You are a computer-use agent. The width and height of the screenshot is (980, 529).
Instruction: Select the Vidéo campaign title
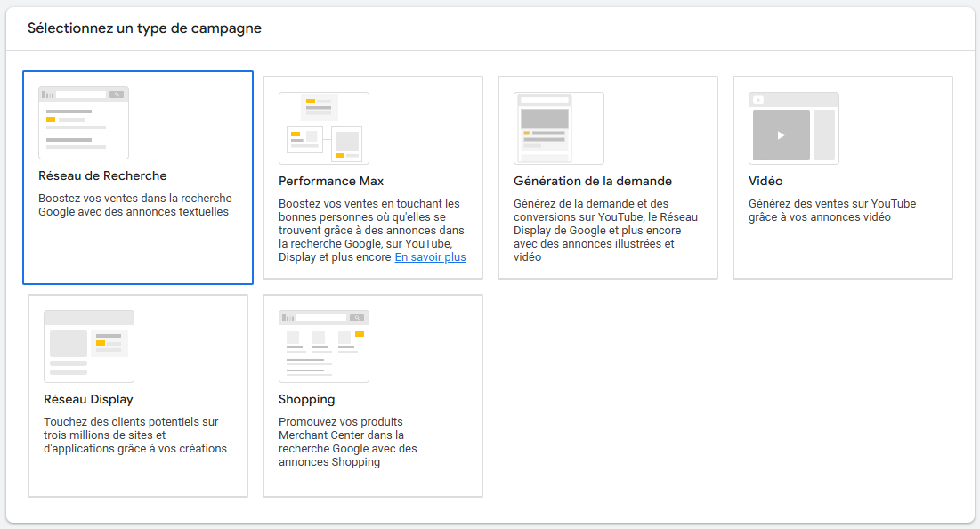(765, 181)
